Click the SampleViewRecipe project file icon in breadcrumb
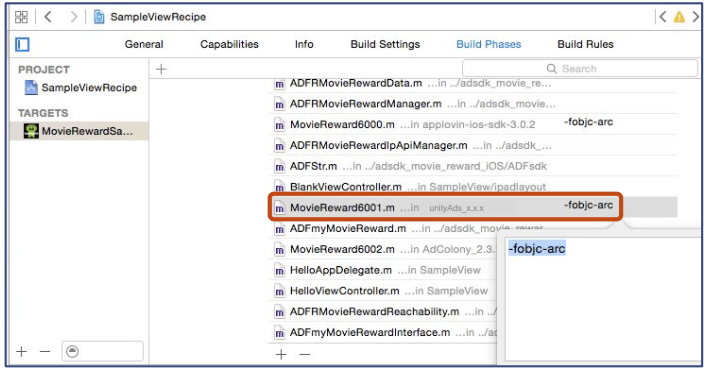 tap(99, 17)
